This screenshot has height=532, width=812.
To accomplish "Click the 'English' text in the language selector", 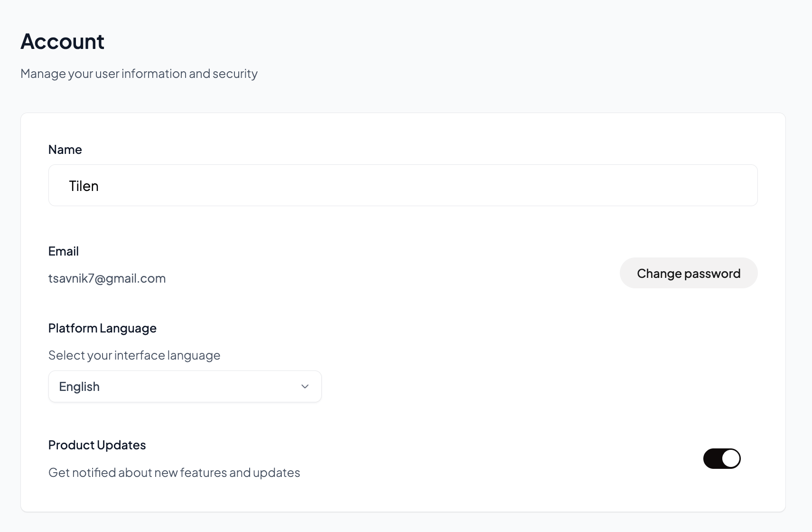I will (x=79, y=387).
